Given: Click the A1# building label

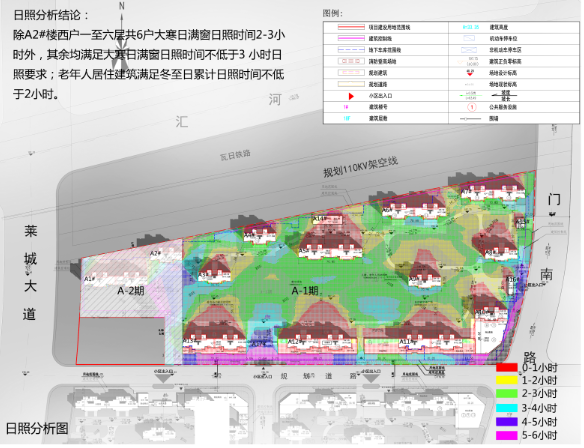Looking at the screenshot, I should (x=89, y=279).
